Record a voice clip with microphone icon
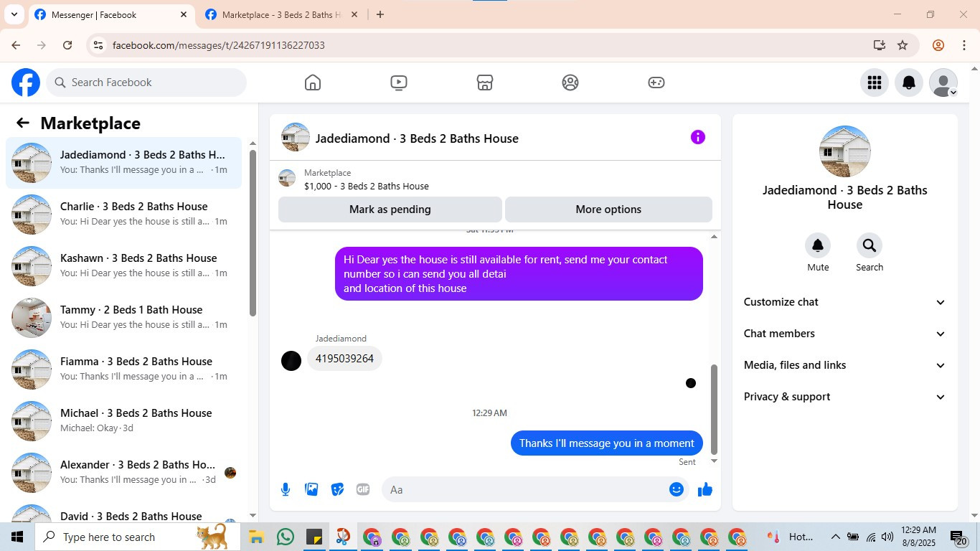 click(x=286, y=489)
